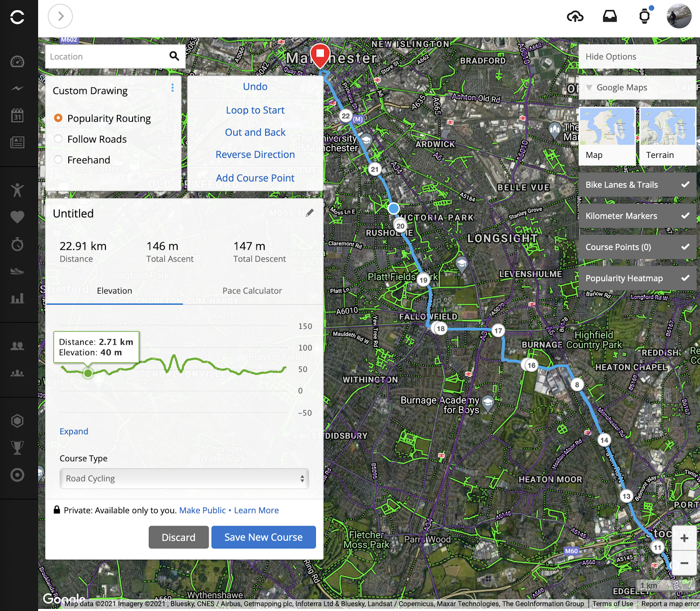The image size is (700, 611).
Task: Select the Map view thumbnail
Action: (607, 136)
